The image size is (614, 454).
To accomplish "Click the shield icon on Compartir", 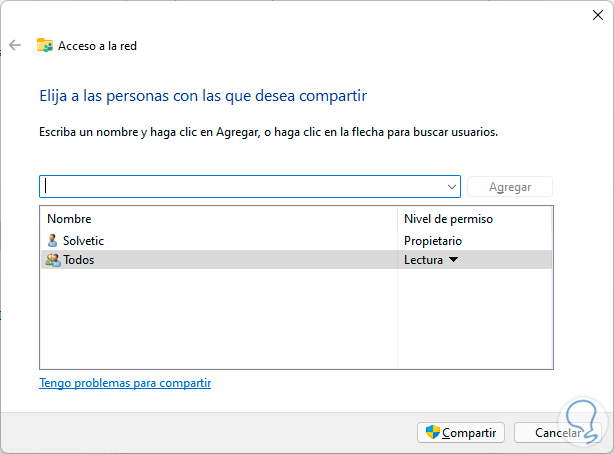I will pyautogui.click(x=433, y=433).
